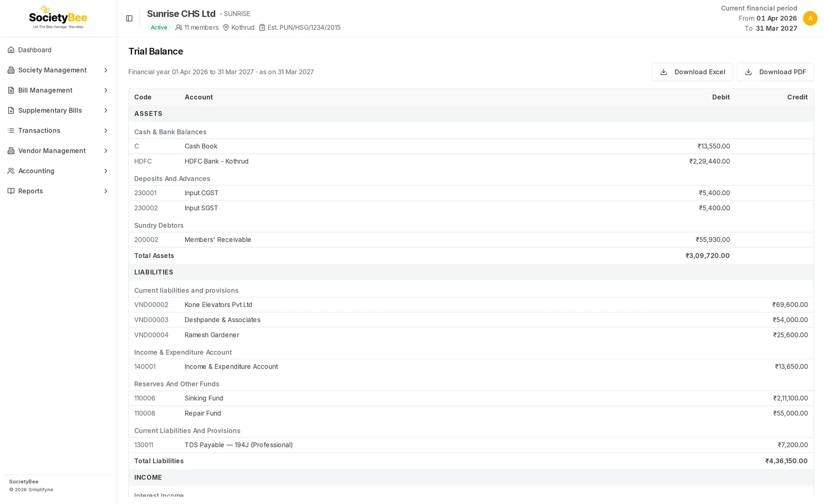Screen dimensions: 825x504
Task: Click the members count person icon
Action: pyautogui.click(x=178, y=27)
